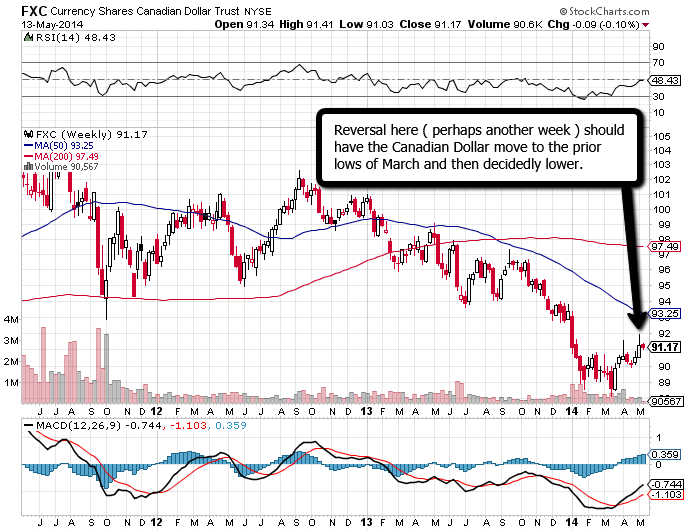This screenshot has width=700, height=530.
Task: Click the 48.43 RSI value tag
Action: (665, 78)
